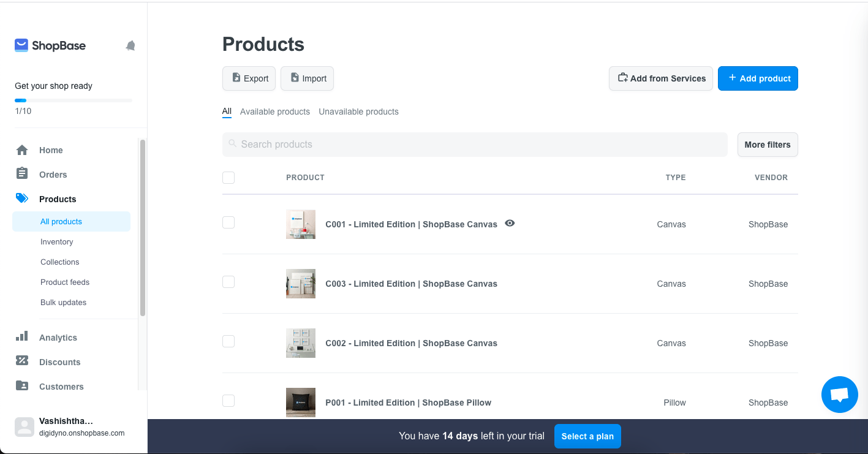868x454 pixels.
Task: Click Pillow type cell
Action: (x=674, y=403)
